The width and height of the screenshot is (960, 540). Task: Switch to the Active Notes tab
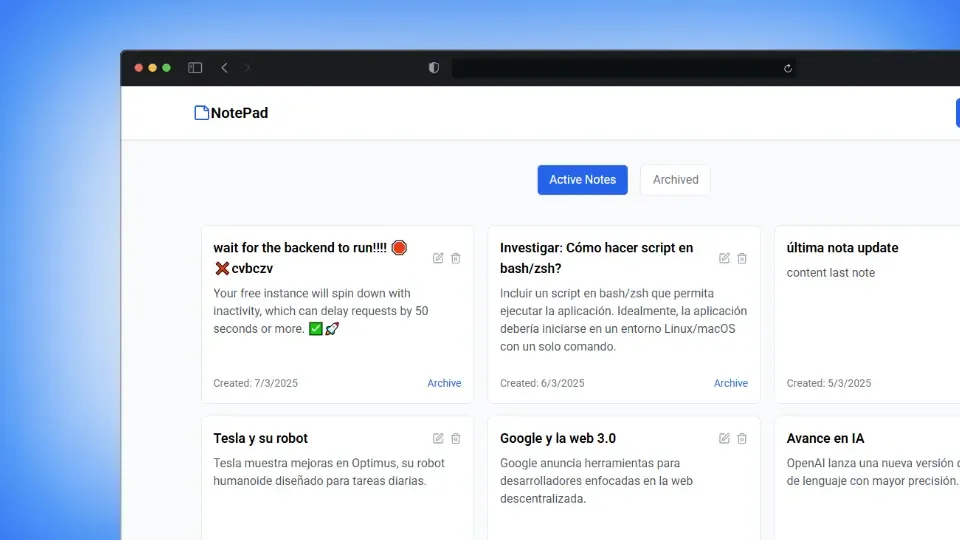point(582,180)
